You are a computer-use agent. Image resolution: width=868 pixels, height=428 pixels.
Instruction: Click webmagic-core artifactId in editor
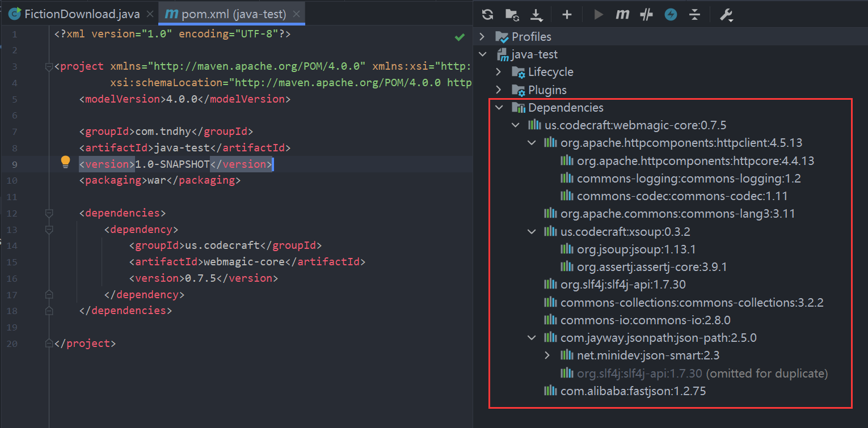(244, 261)
